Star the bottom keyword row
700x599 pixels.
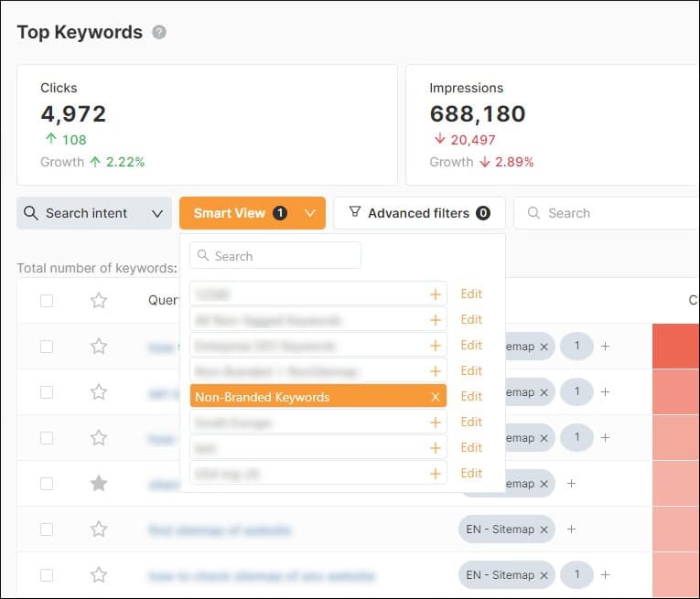click(99, 575)
